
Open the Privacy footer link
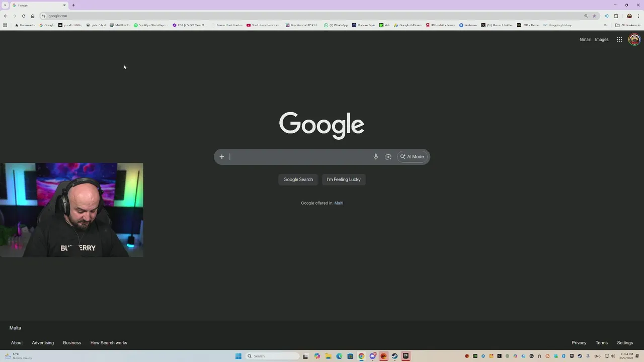coord(579,343)
